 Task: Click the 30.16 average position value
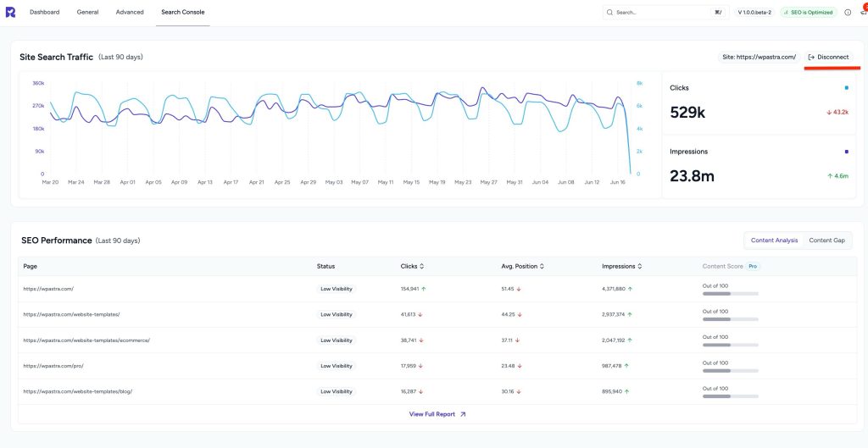point(508,391)
